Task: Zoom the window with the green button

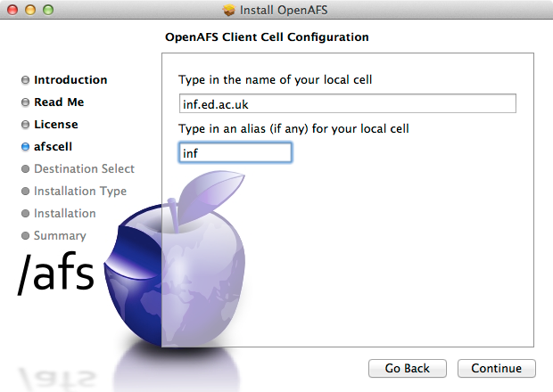Action: click(x=48, y=10)
